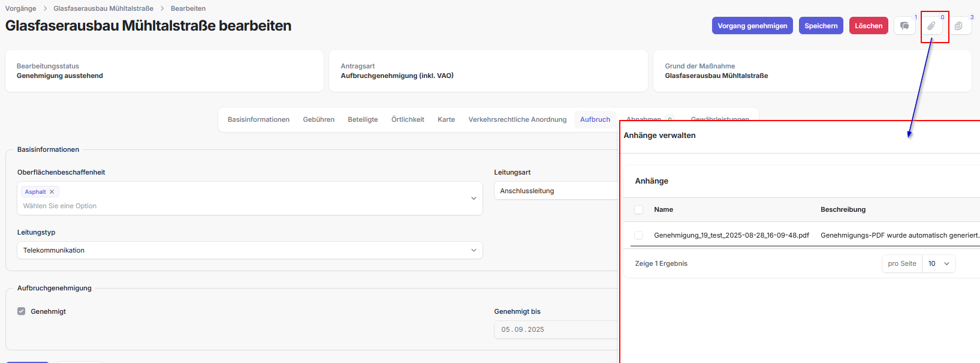Click the paperclip attachments icon
The width and height of the screenshot is (980, 363).
[931, 26]
